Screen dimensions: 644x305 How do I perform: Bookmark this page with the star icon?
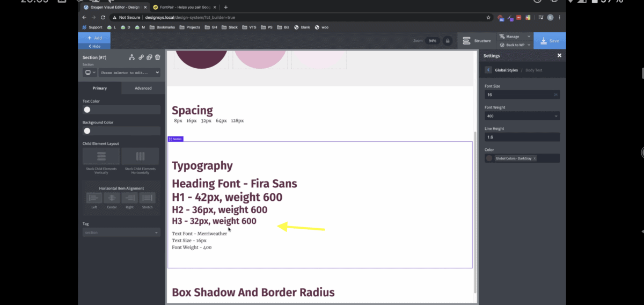tap(488, 17)
